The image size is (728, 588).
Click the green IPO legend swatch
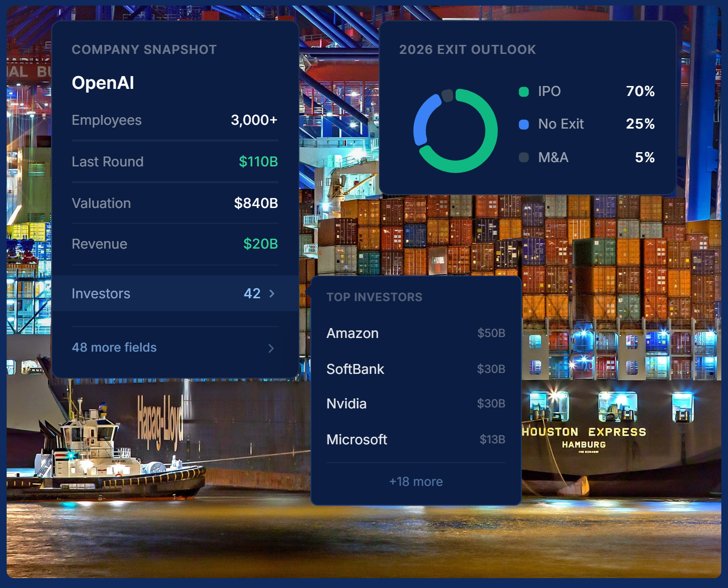524,92
